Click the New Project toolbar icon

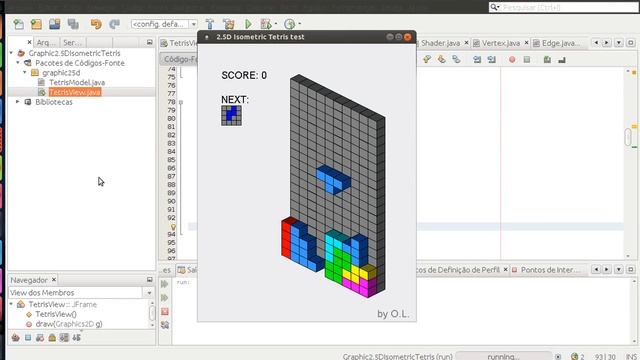36,24
